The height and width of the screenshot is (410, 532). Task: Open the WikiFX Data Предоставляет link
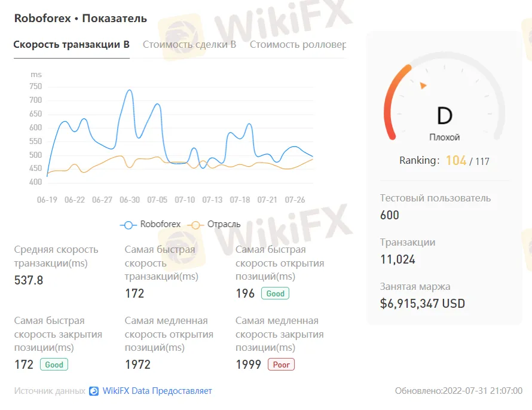[157, 391]
